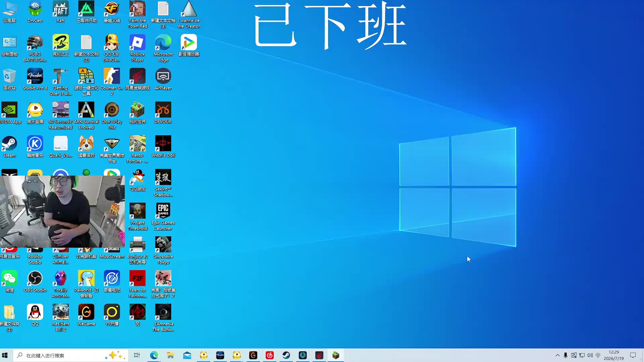This screenshot has height=362, width=644.
Task: Launch Witch's Doll desktop shortcut
Action: 163,147
